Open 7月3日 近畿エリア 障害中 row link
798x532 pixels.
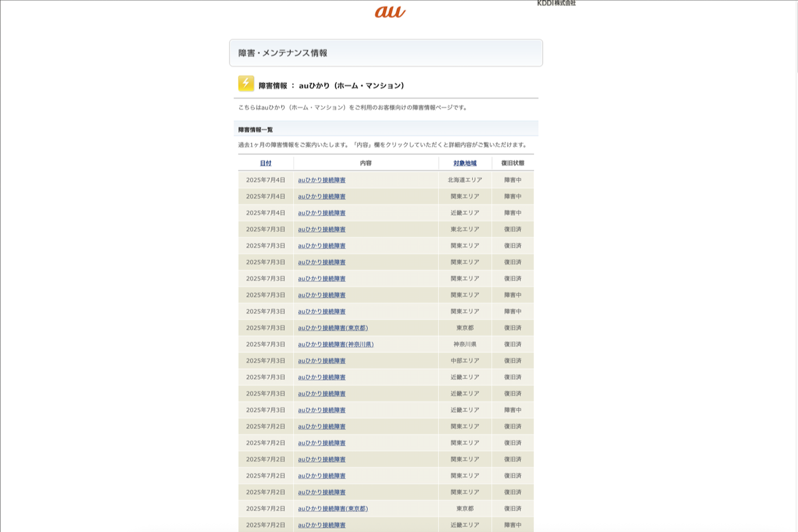tap(322, 410)
